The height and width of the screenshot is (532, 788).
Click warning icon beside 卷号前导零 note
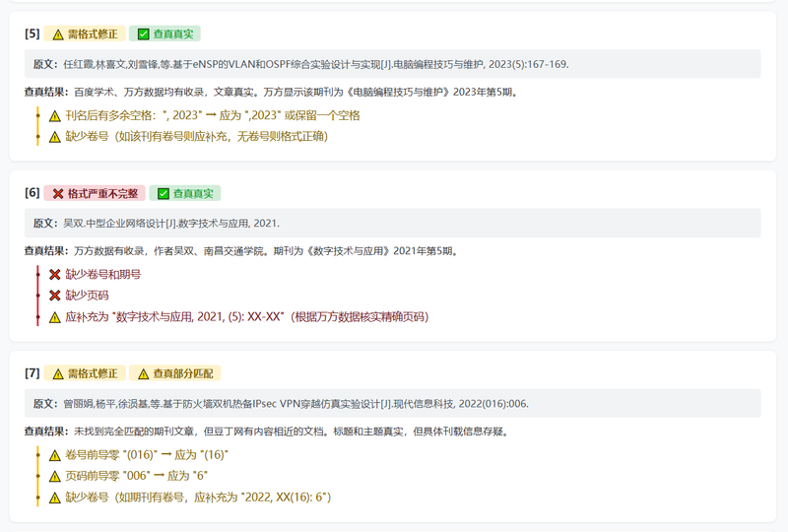tap(55, 455)
